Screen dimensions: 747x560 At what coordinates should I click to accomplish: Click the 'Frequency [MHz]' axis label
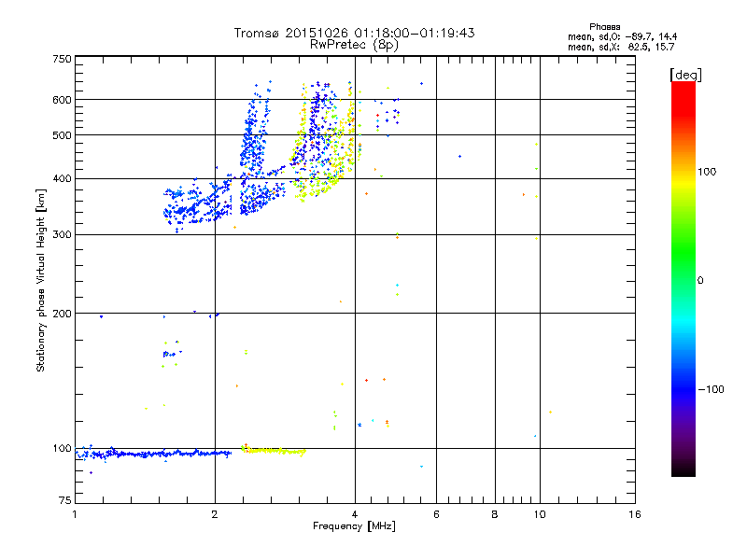tap(354, 526)
